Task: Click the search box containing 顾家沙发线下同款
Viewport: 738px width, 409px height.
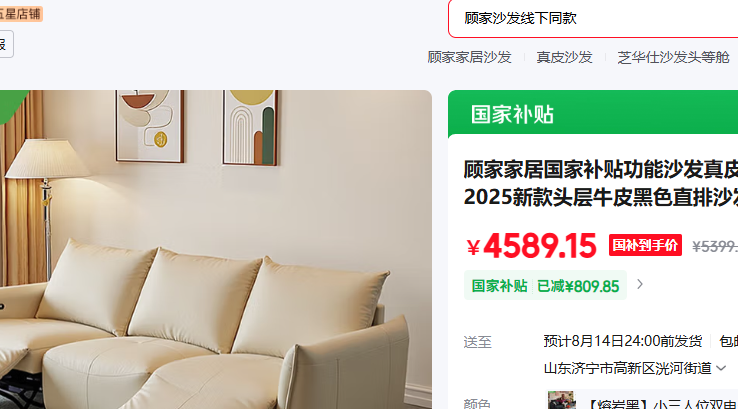Action: coord(593,18)
